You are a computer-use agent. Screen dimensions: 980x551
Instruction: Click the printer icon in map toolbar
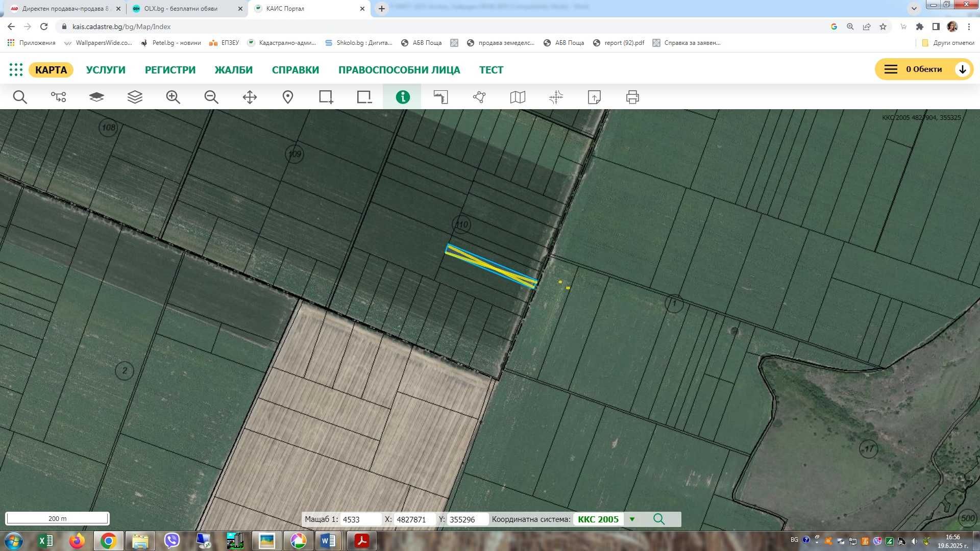click(x=632, y=97)
